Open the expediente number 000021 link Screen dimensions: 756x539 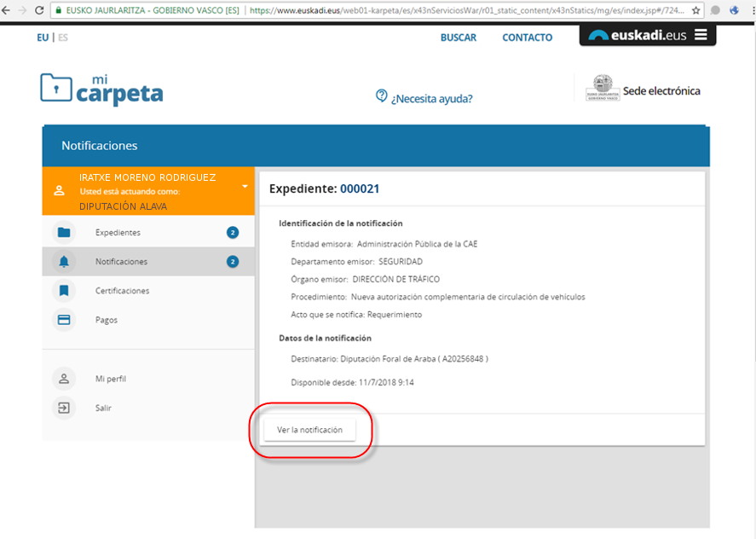359,188
